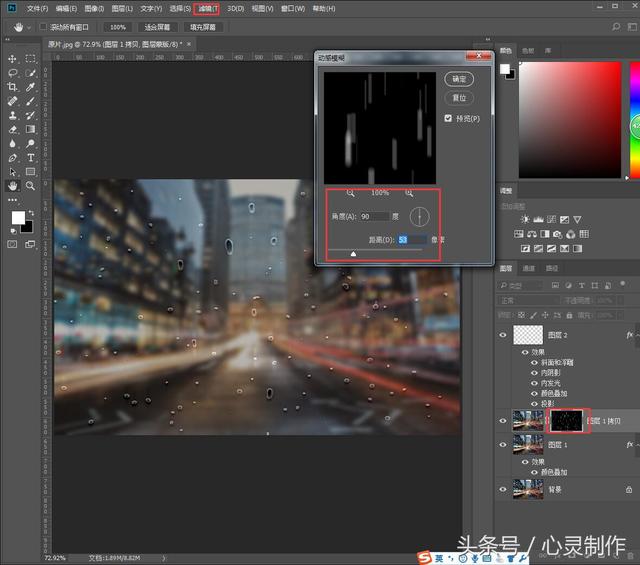Image resolution: width=640 pixels, height=565 pixels.
Task: Toggle 滚动所有窗口 checkbox in options bar
Action: (x=43, y=27)
